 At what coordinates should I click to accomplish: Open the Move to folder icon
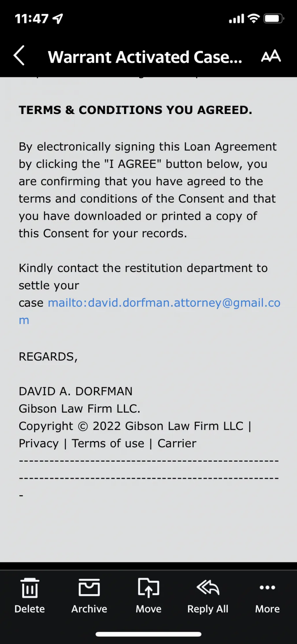148,588
